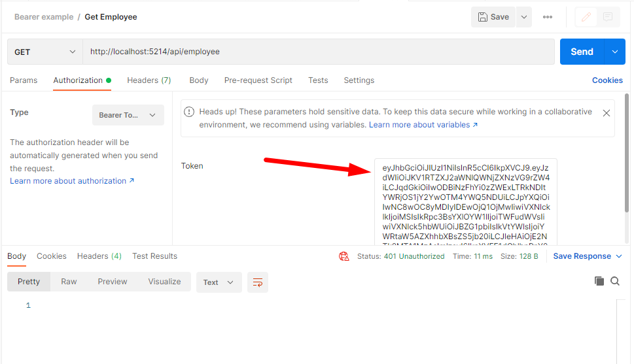Dismiss the Heads up info banner
The image size is (634, 364).
click(606, 113)
